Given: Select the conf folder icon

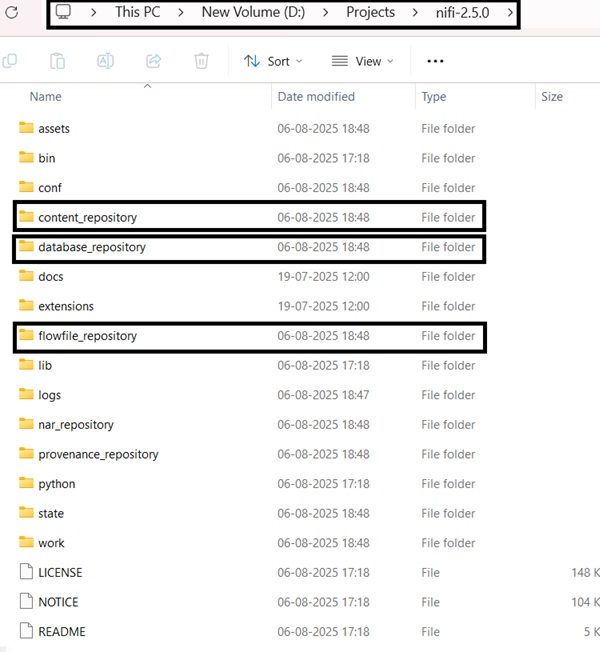Looking at the screenshot, I should pyautogui.click(x=26, y=187).
